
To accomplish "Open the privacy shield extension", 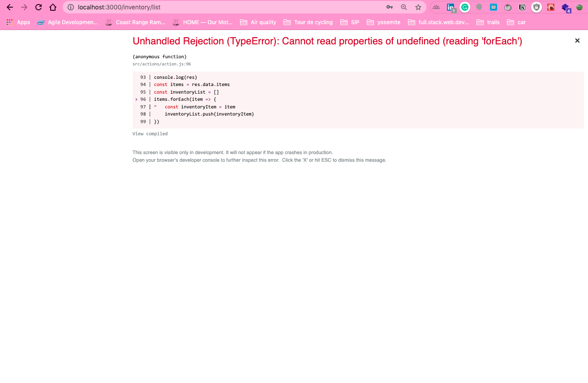I will [x=536, y=7].
